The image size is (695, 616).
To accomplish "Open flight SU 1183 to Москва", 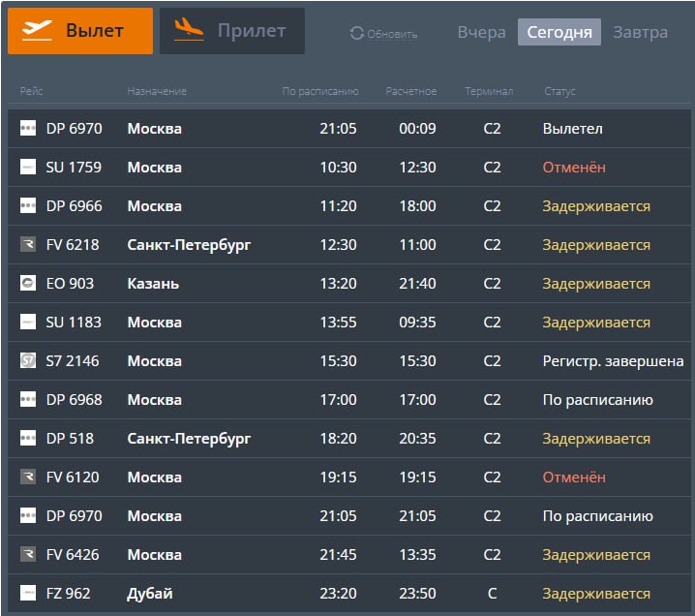I will 74,323.
